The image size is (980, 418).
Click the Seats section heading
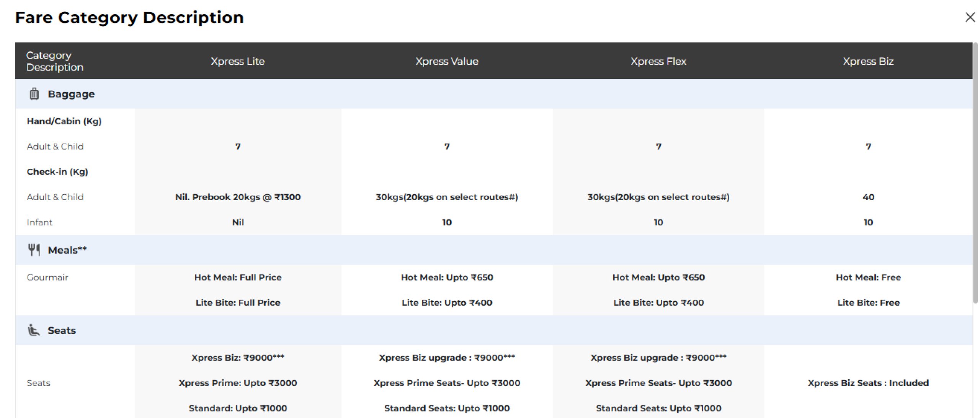click(62, 330)
